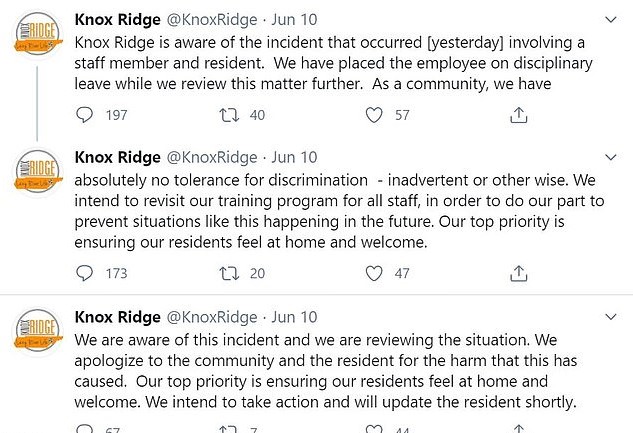Like the tweet with 47 likes
The image size is (633, 433).
(x=374, y=272)
